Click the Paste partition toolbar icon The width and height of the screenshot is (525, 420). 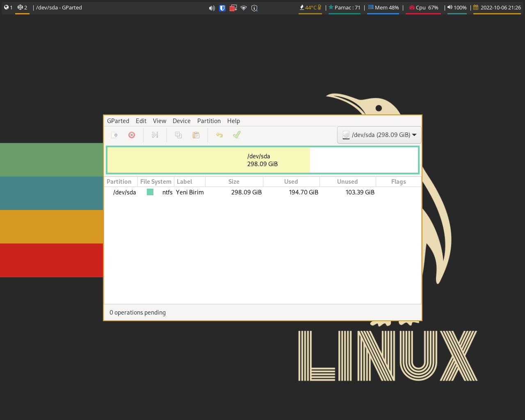click(196, 135)
